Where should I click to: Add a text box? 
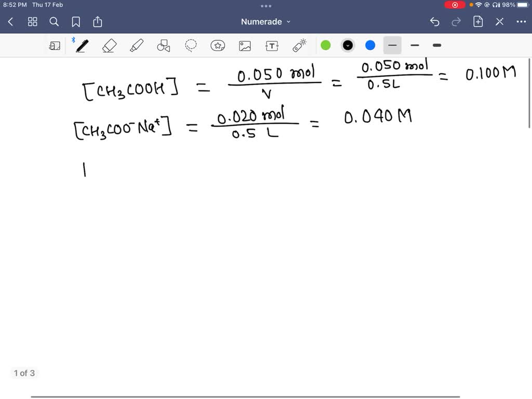272,45
